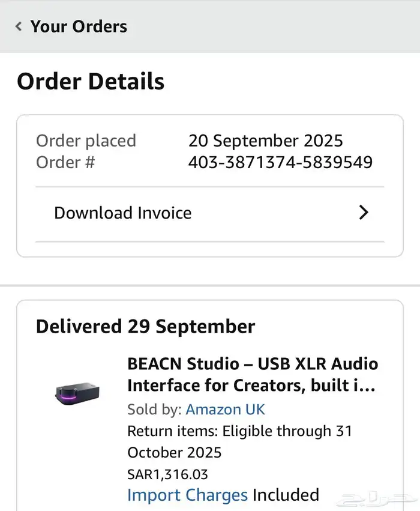Go back via the Your Orders label
420x511 pixels.
(x=79, y=26)
